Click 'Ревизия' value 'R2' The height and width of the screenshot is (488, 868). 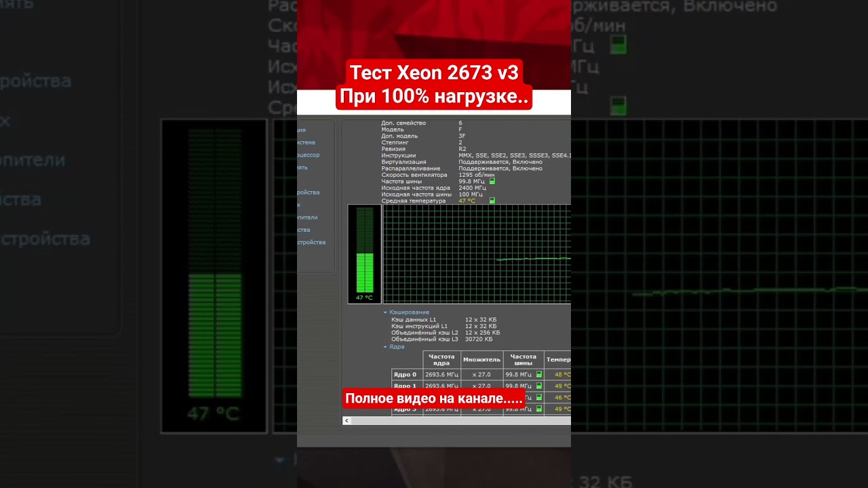[x=462, y=149]
